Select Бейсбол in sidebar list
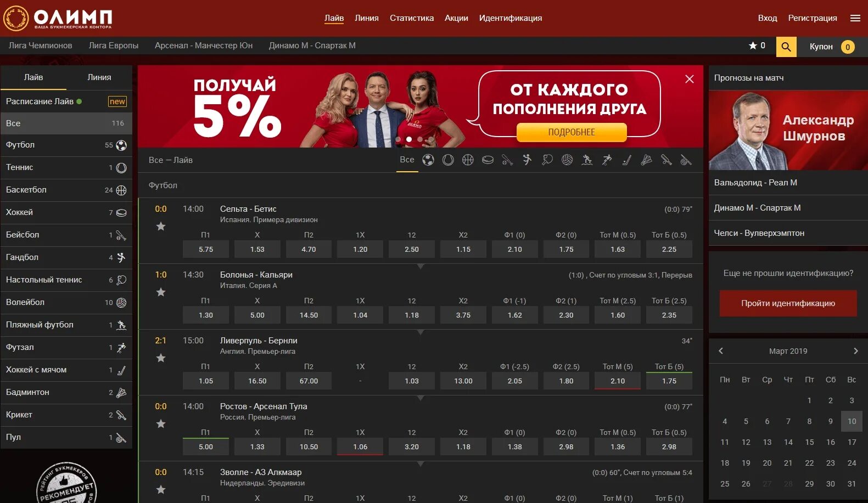This screenshot has width=868, height=503. click(x=66, y=235)
